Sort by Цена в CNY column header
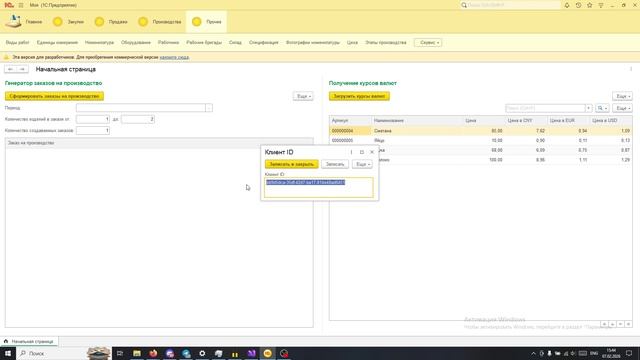This screenshot has width=640, height=360. click(526, 120)
